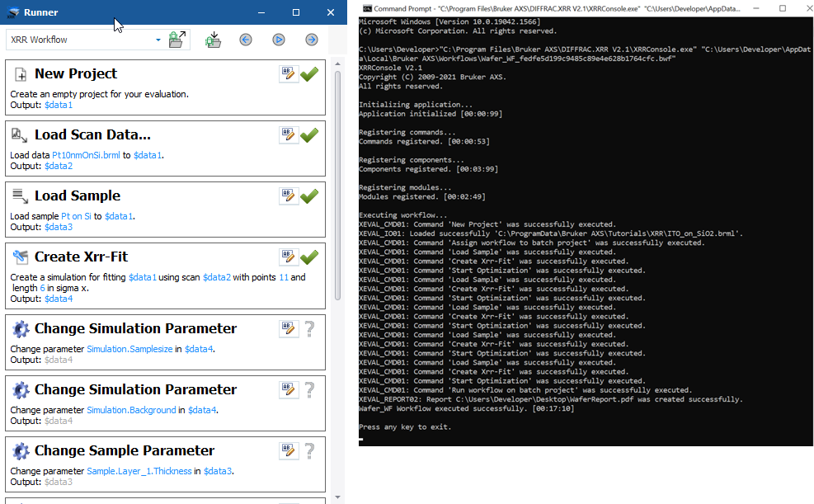Select the Load Sample step title
The height and width of the screenshot is (504, 814).
[78, 195]
